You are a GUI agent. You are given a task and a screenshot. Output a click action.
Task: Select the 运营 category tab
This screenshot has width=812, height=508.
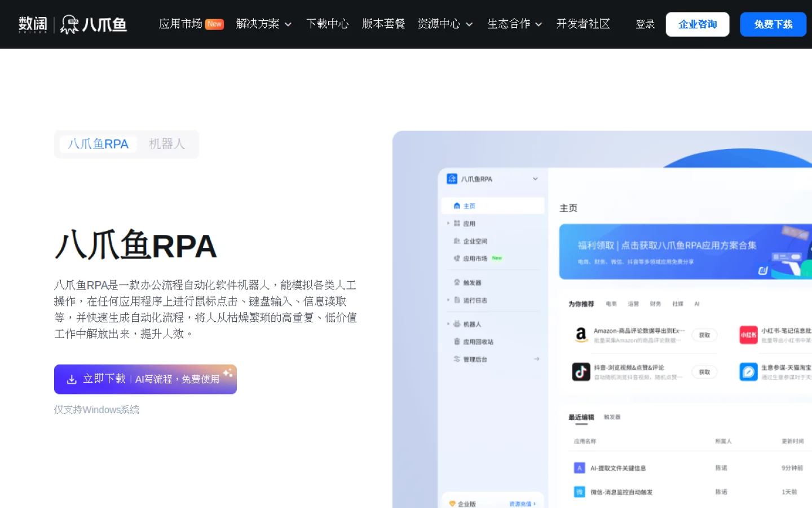(633, 304)
